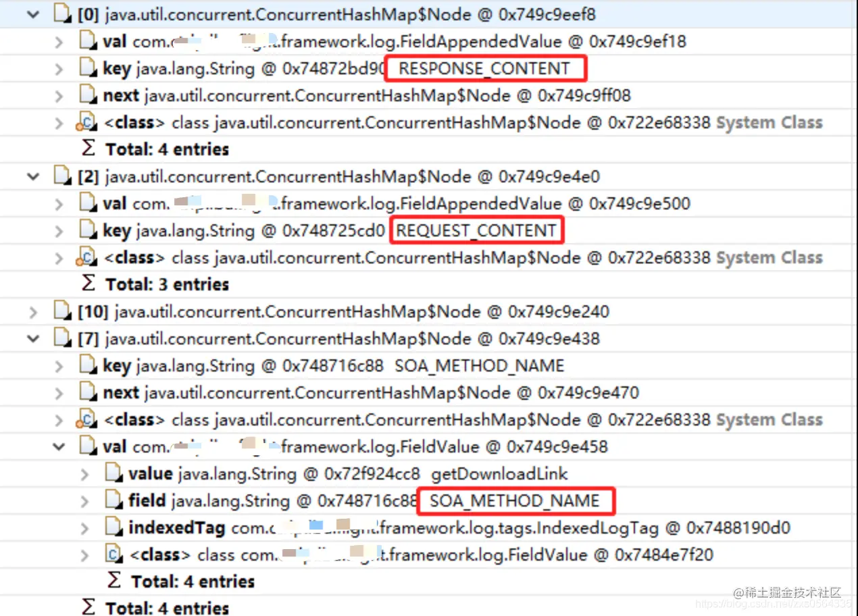
Task: Click file icon of key @ 0x748716c88
Action: (x=88, y=365)
